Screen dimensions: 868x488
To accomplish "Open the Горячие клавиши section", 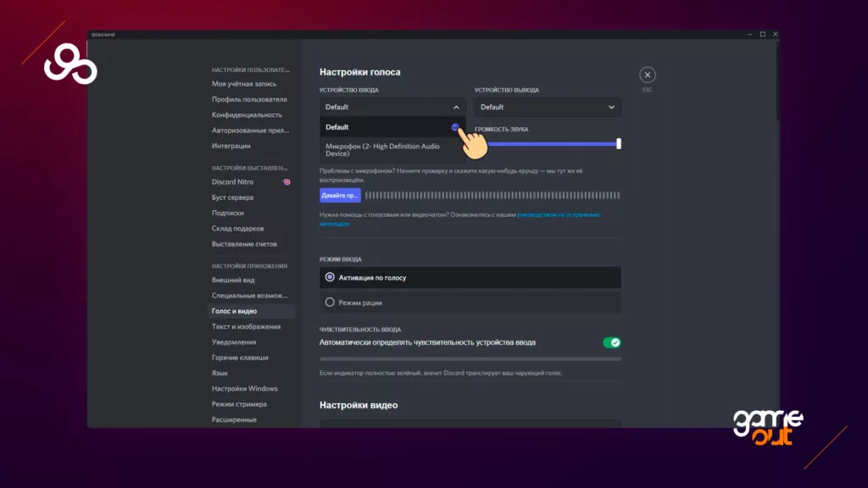I will pyautogui.click(x=240, y=358).
